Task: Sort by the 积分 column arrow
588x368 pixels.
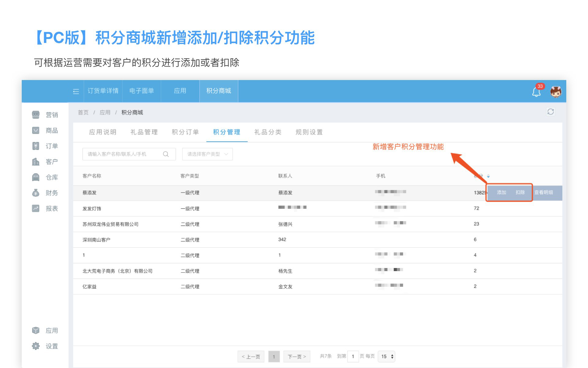Action: click(x=488, y=176)
